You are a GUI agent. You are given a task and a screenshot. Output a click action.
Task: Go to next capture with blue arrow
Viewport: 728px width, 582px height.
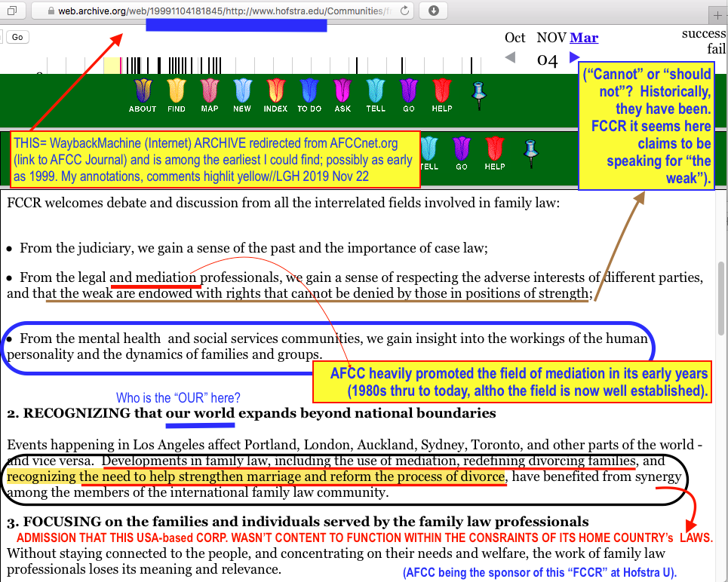[x=575, y=57]
